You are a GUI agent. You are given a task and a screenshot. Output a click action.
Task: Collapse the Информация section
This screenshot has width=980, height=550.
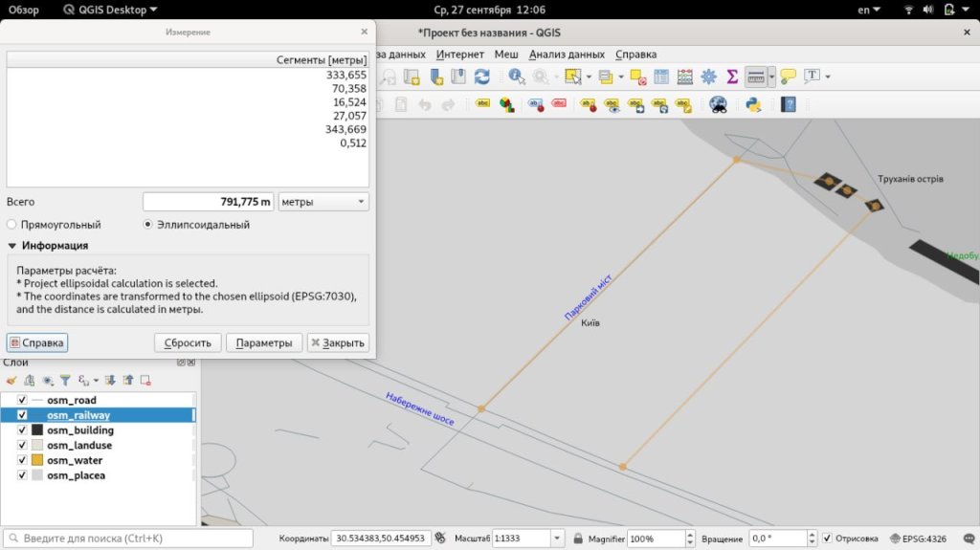tap(12, 246)
